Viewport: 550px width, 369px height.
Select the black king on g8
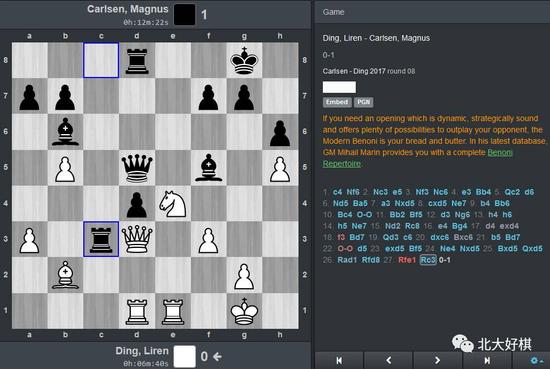pos(244,60)
